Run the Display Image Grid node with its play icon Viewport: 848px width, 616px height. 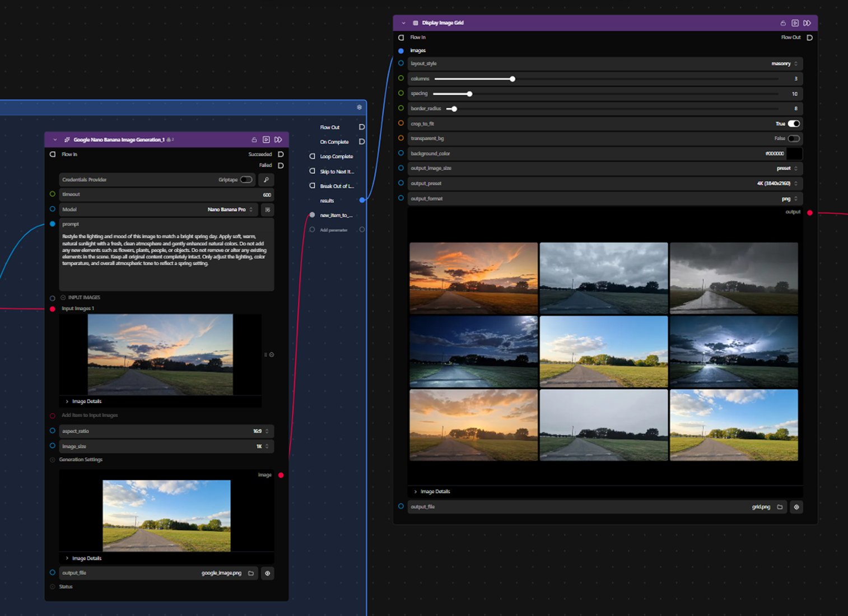(795, 23)
